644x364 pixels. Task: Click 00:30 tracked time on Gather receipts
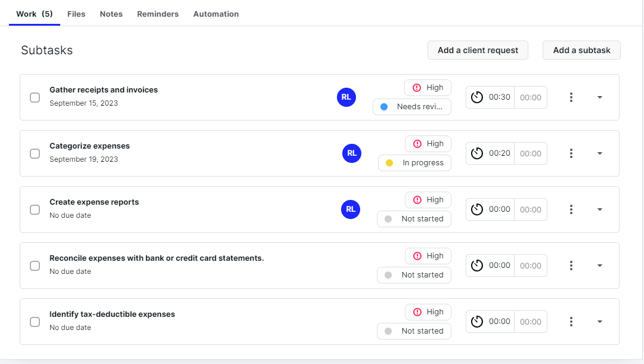(500, 97)
